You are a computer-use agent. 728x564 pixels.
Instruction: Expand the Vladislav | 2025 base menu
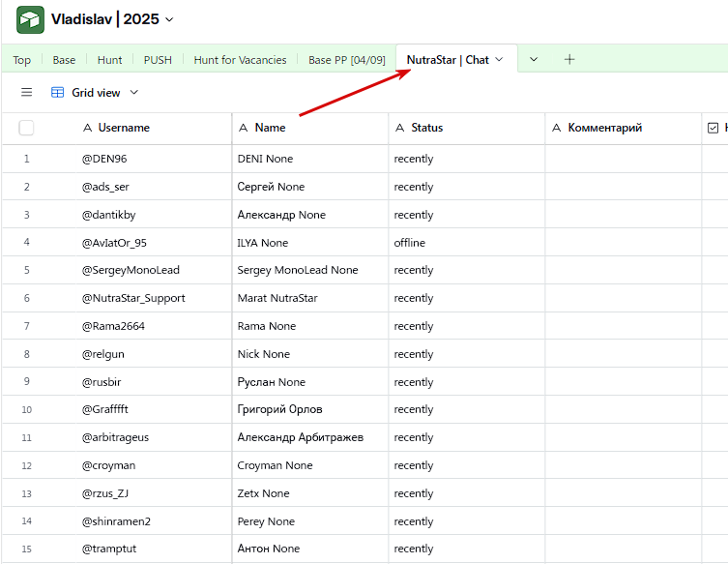tap(170, 19)
